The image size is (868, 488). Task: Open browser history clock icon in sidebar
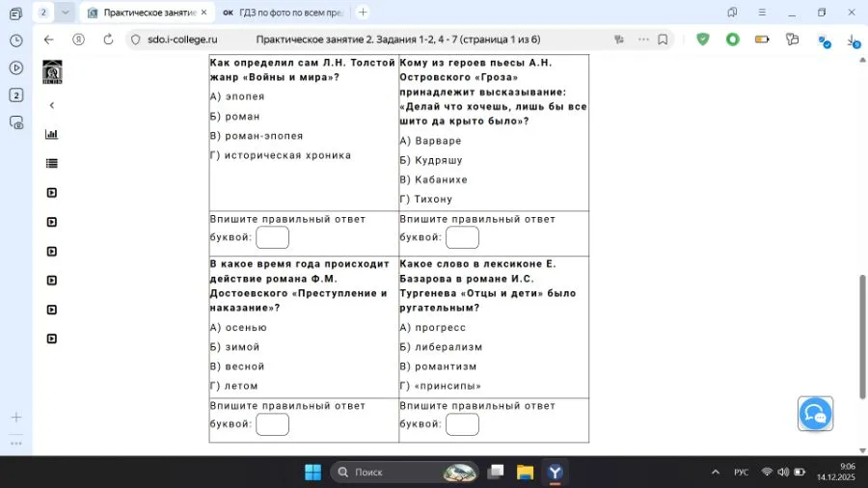(16, 41)
